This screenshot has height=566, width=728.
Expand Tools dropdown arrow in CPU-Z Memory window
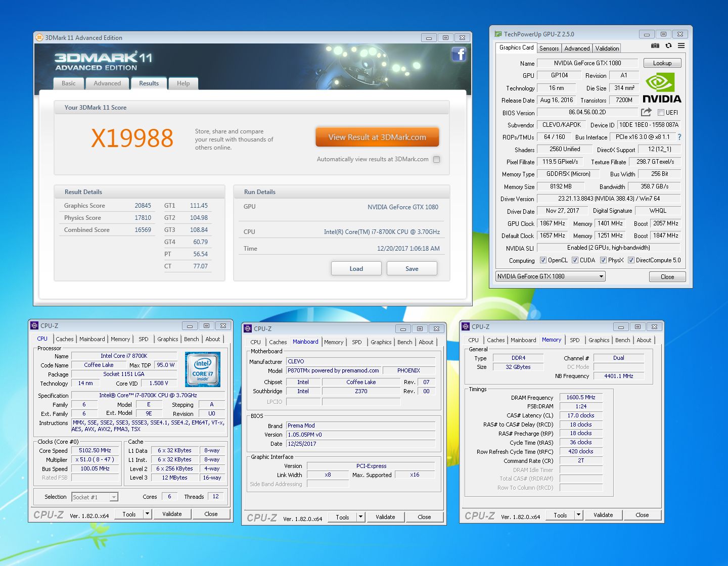tap(578, 515)
